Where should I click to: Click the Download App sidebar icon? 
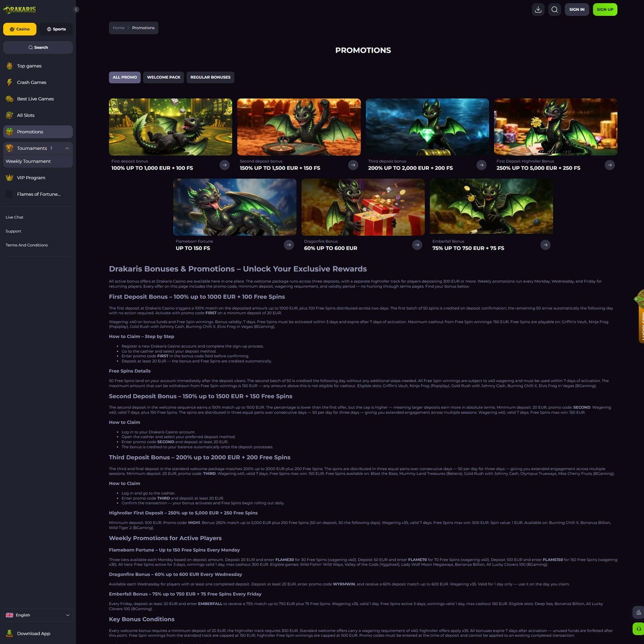[10, 634]
